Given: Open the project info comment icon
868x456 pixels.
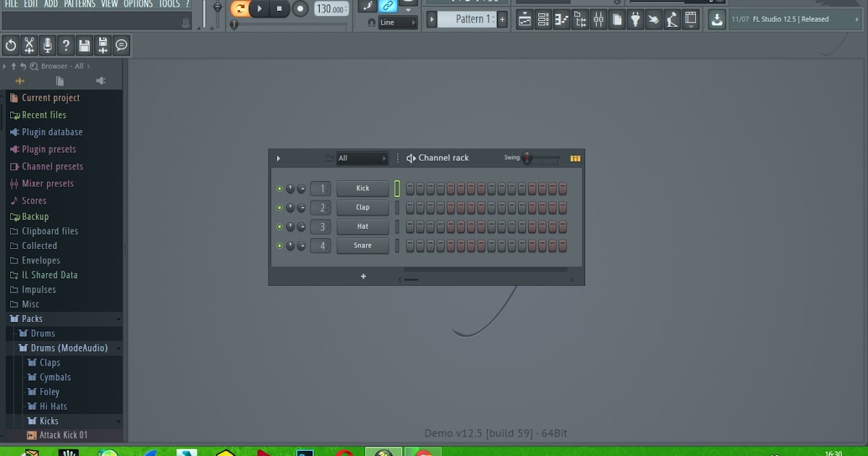Looking at the screenshot, I should coord(122,46).
